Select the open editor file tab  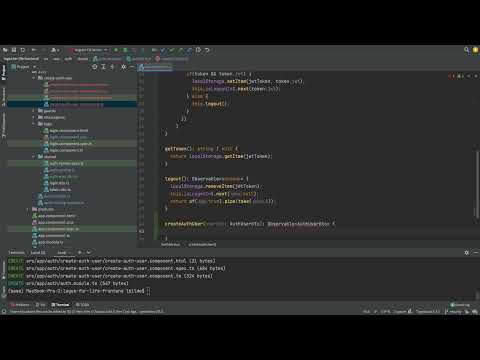[155, 67]
